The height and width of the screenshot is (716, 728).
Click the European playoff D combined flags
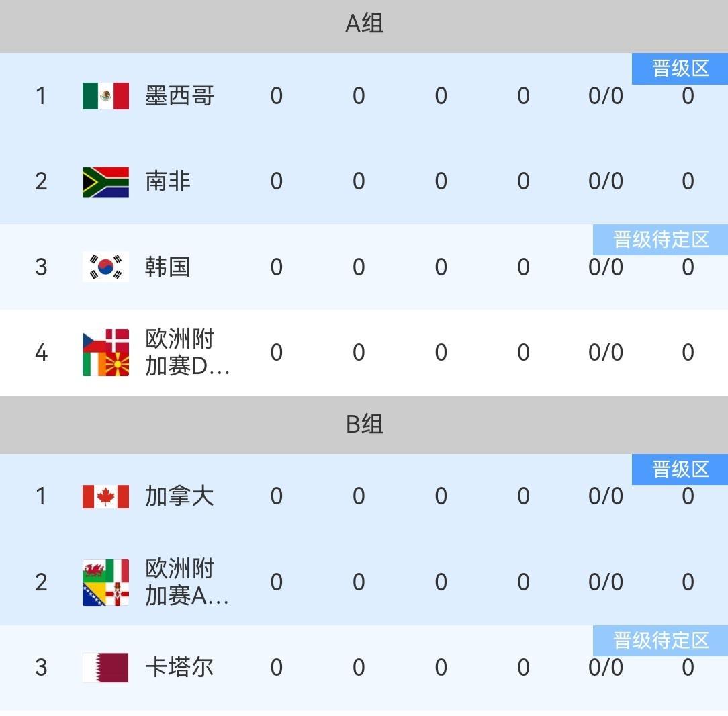105,353
